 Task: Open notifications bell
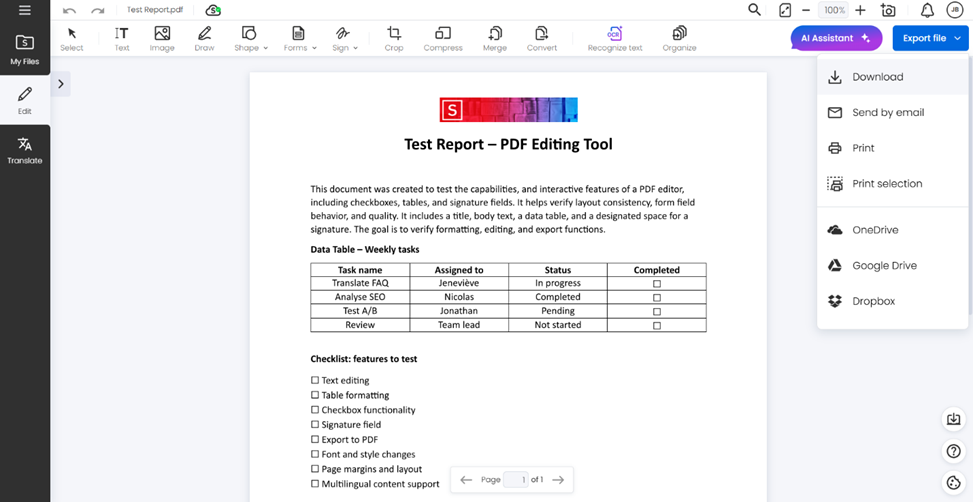tap(927, 11)
